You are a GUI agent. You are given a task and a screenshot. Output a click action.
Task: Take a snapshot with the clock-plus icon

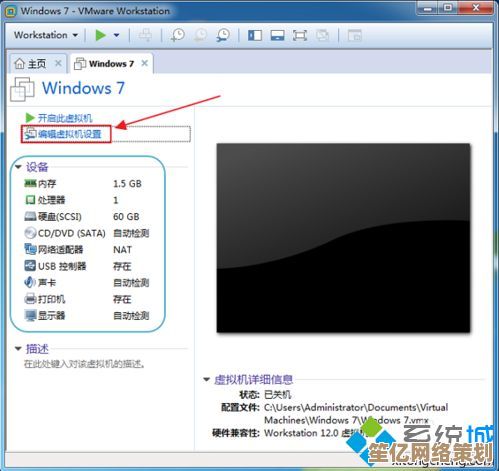(x=177, y=35)
